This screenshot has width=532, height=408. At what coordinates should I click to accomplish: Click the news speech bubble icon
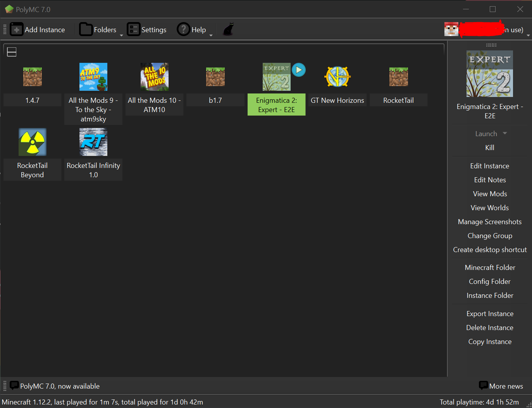(x=14, y=385)
